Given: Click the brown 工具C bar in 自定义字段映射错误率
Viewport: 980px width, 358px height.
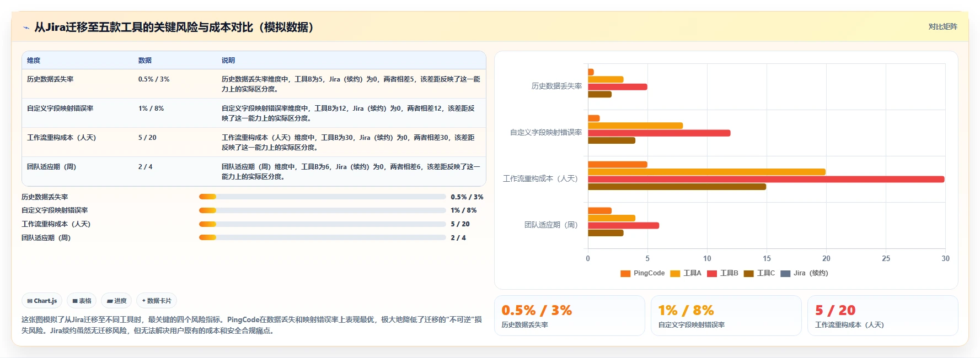Looking at the screenshot, I should (612, 140).
